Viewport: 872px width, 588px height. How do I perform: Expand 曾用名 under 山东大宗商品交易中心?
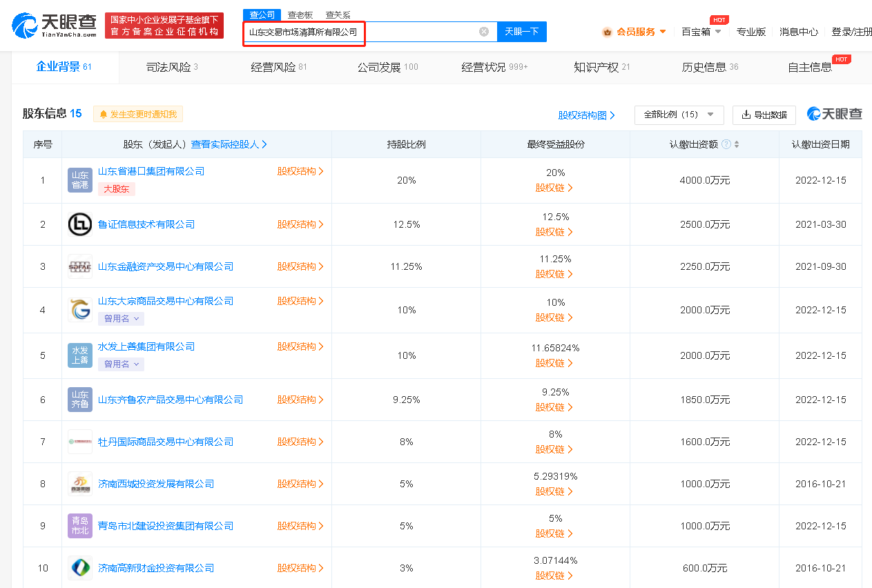coord(122,318)
